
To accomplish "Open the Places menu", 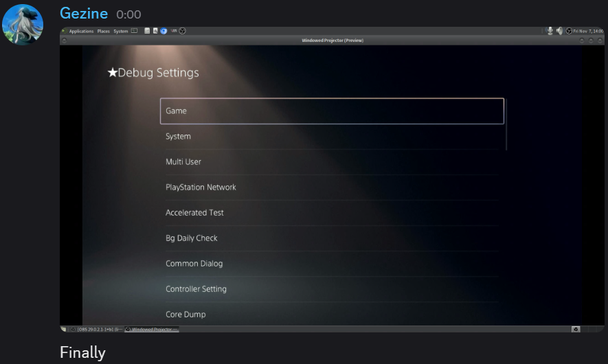I will pyautogui.click(x=104, y=31).
